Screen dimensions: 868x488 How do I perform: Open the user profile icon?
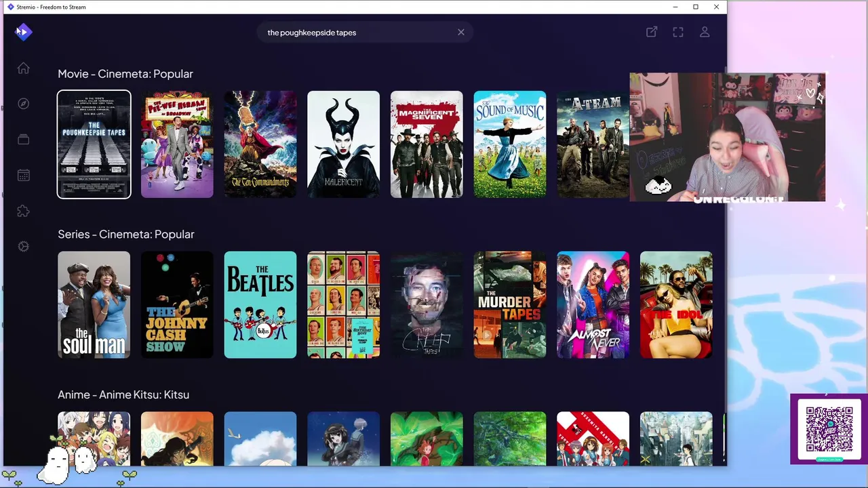(x=705, y=32)
